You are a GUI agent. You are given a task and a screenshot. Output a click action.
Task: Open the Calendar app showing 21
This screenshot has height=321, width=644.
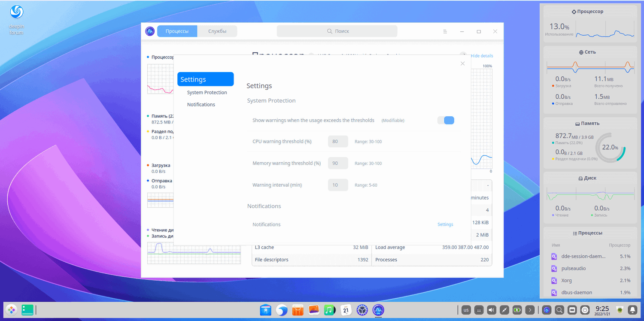346,309
